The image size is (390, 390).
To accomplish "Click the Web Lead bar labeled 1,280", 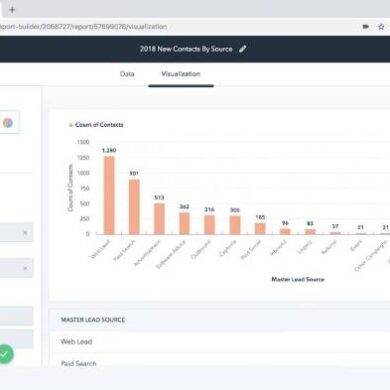I will [x=109, y=195].
